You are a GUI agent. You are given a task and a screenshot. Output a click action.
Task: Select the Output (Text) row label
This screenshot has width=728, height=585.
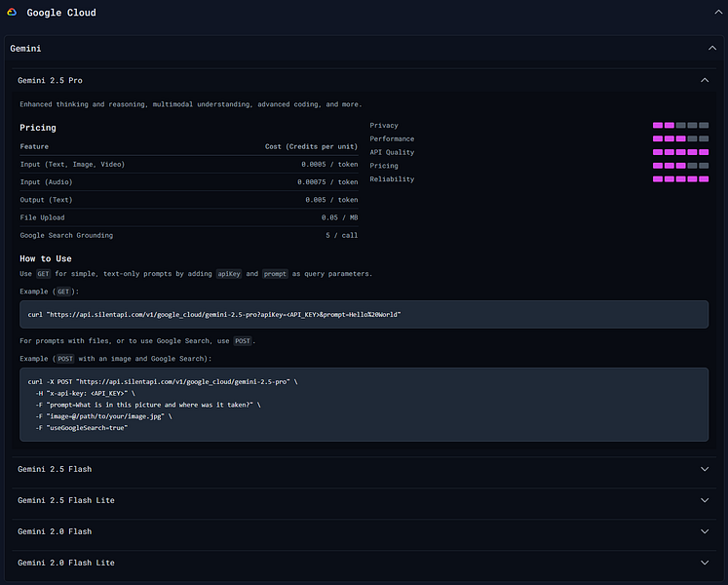pos(47,200)
